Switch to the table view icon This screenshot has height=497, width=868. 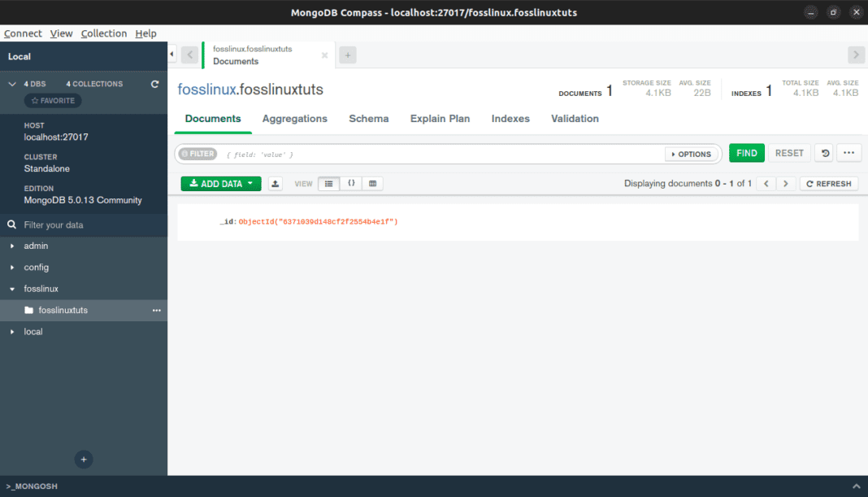point(372,183)
